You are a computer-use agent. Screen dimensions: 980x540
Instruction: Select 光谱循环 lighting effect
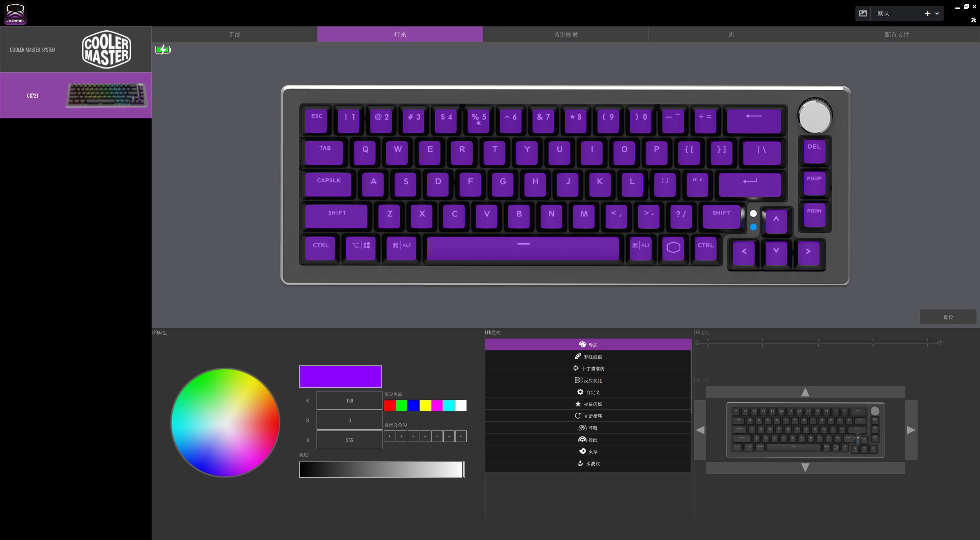pos(587,416)
